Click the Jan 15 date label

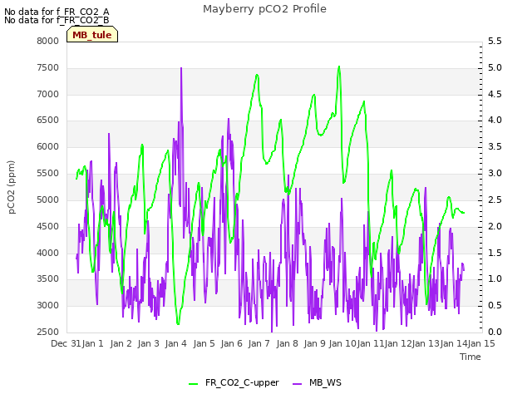pos(481,343)
